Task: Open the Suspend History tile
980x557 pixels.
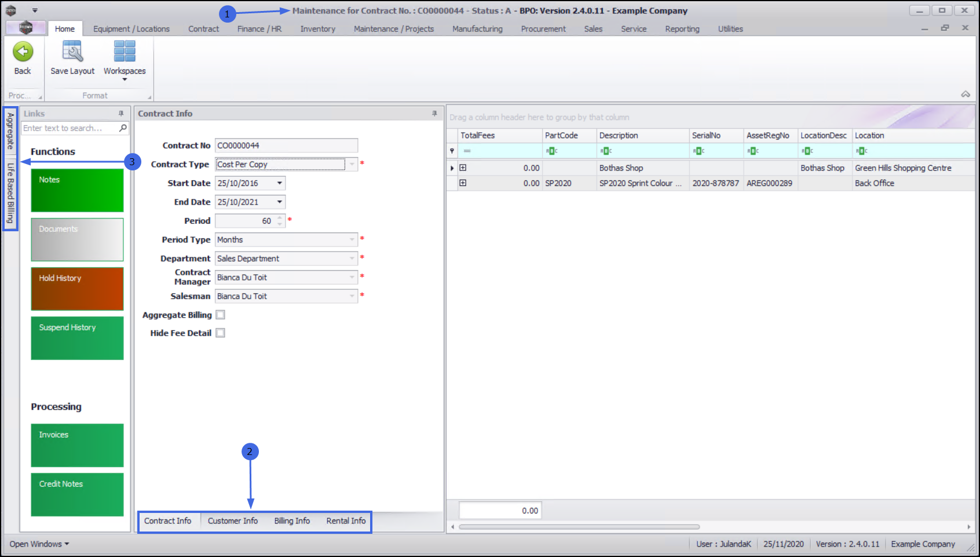Action: pyautogui.click(x=77, y=338)
